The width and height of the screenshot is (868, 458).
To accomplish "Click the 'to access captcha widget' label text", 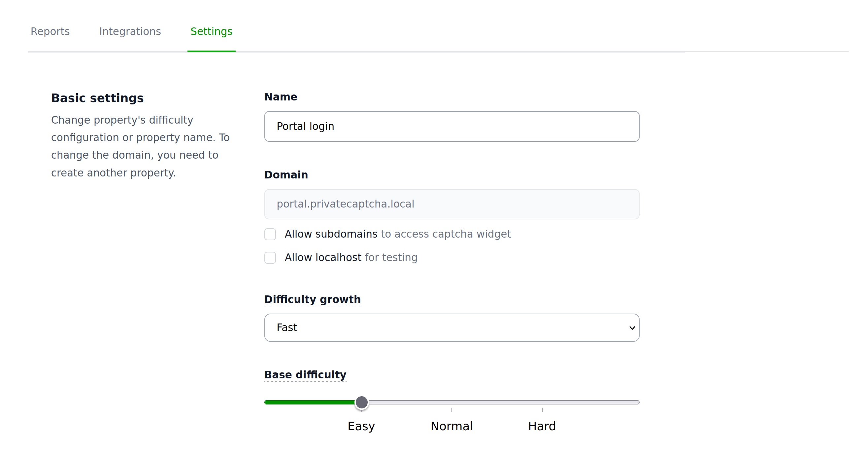I will tap(446, 234).
